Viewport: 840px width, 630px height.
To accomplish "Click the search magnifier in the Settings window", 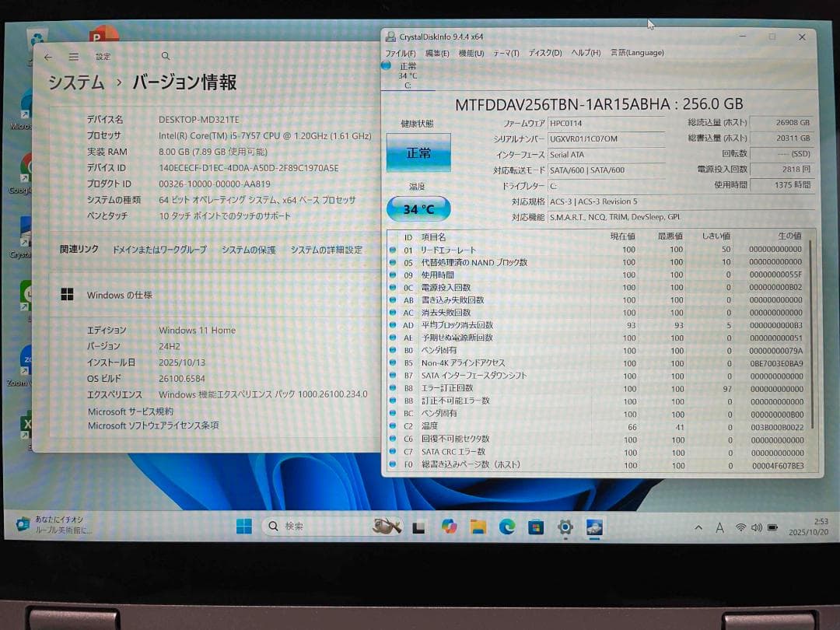I will pyautogui.click(x=165, y=56).
